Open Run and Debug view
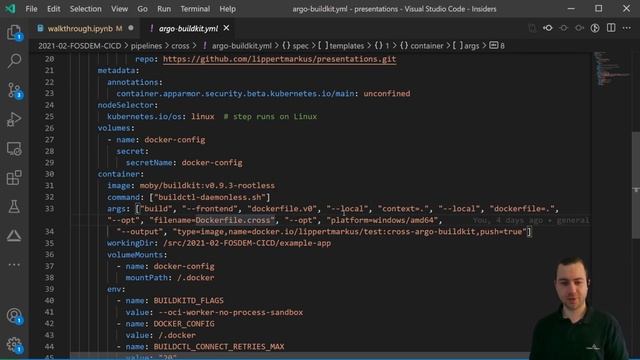This screenshot has width=640, height=360. click(14, 120)
